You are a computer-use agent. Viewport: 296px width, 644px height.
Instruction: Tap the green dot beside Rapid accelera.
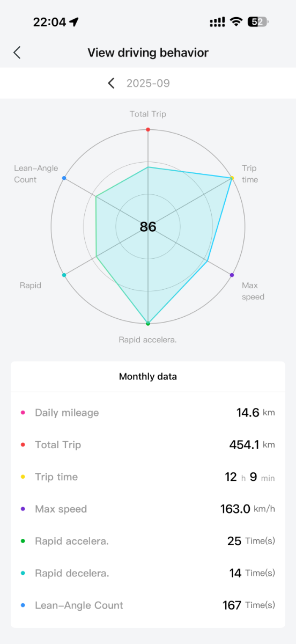pyautogui.click(x=23, y=541)
